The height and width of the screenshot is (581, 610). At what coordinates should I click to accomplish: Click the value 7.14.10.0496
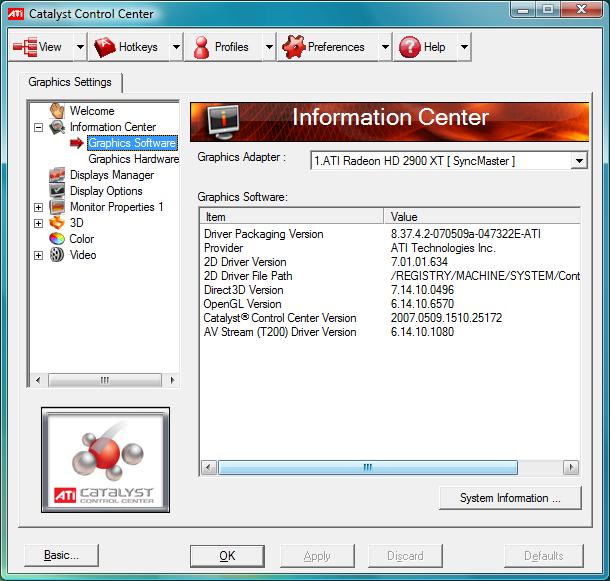(x=422, y=290)
